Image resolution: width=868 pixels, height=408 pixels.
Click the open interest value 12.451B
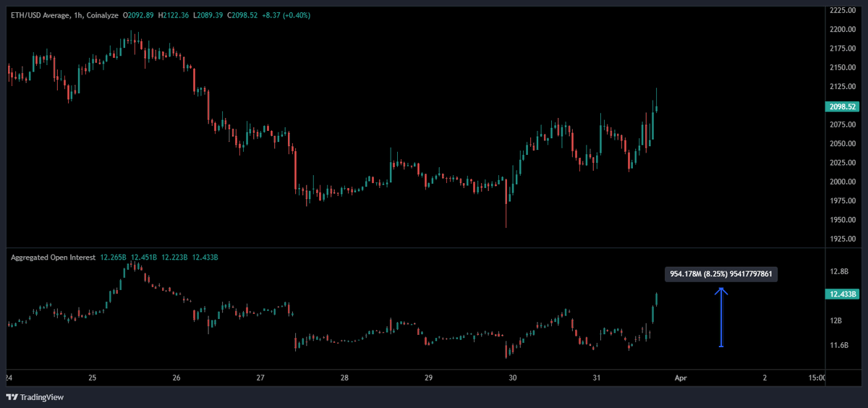[x=145, y=258]
